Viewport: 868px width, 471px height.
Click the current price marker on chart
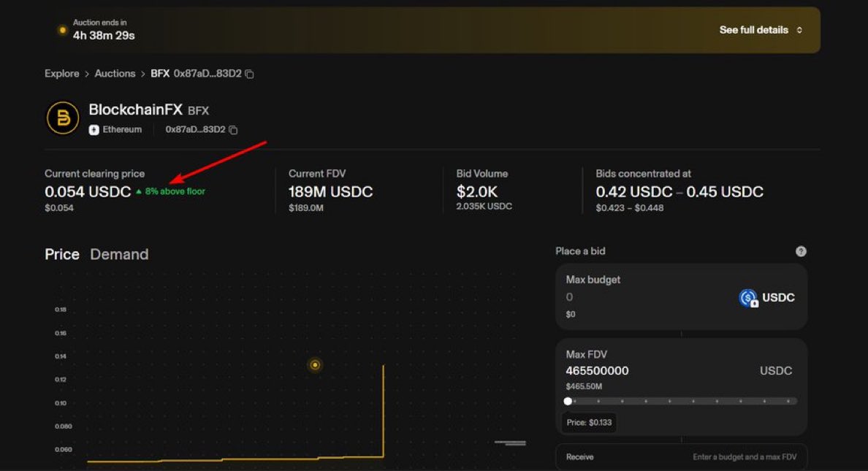click(315, 364)
